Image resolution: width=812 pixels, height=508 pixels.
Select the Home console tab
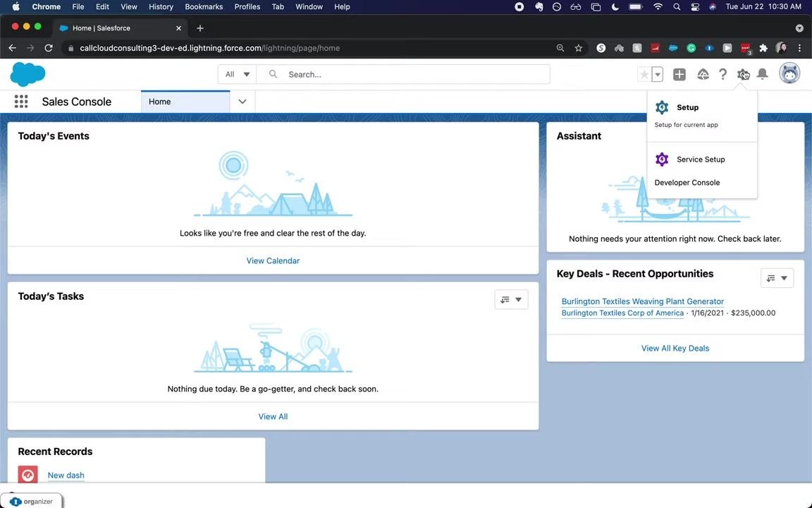185,102
